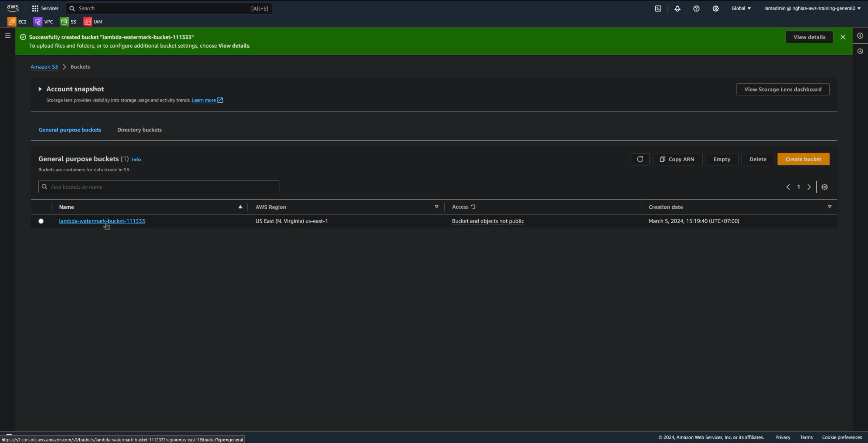Expand the Account snapshot section

[x=40, y=89]
